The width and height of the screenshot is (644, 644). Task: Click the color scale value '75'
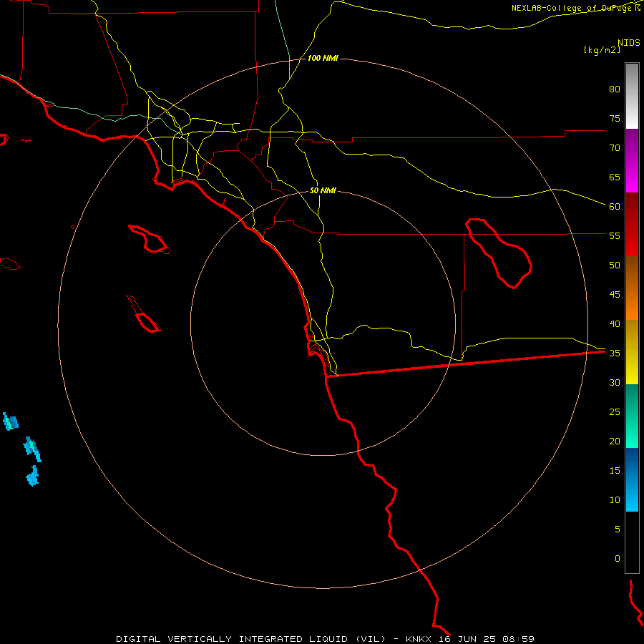pos(615,119)
